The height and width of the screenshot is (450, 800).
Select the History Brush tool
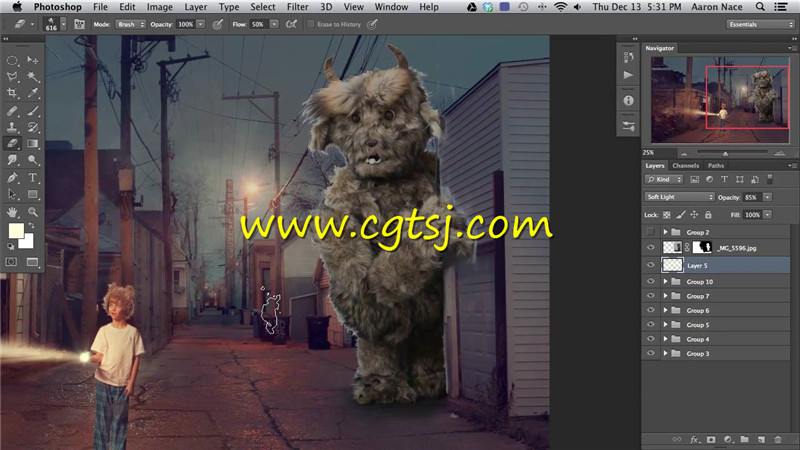coord(33,127)
